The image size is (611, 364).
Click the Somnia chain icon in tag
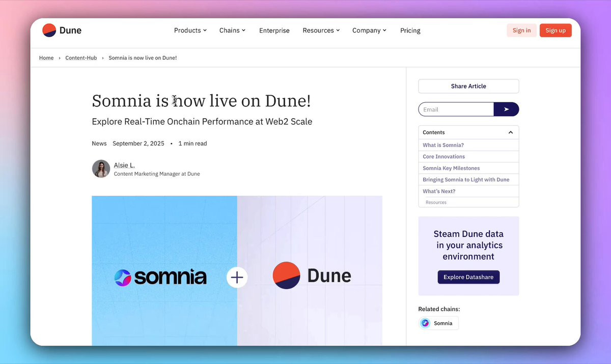pos(425,323)
